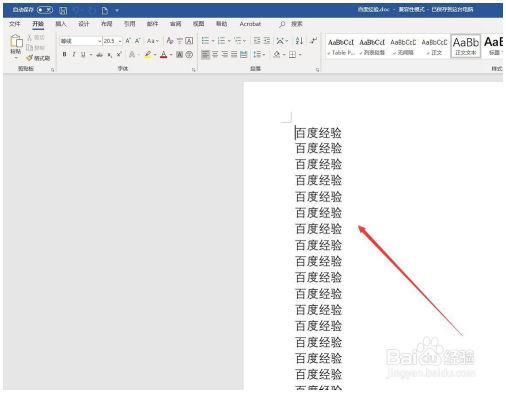The height and width of the screenshot is (393, 506).
Task: Open the font size dropdown
Action: [120, 41]
